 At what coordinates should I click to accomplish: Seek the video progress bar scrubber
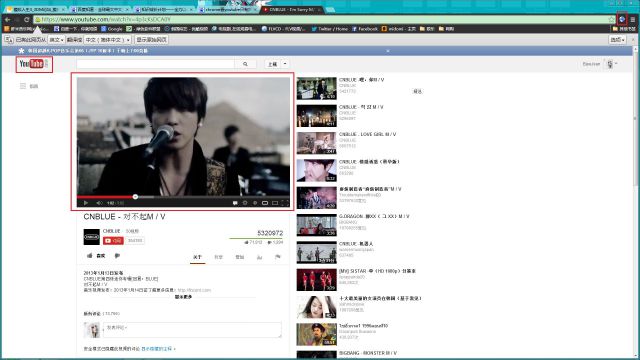click(135, 197)
